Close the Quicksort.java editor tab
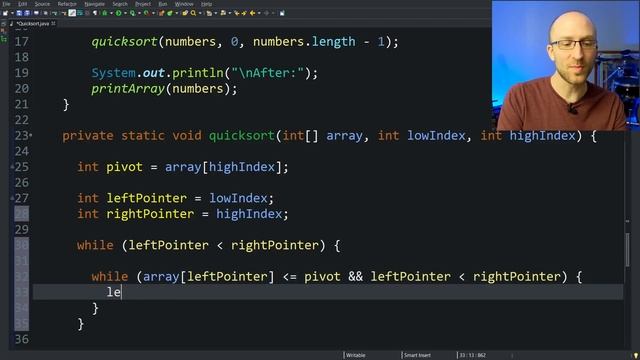This screenshot has height=360, width=640. [x=53, y=24]
